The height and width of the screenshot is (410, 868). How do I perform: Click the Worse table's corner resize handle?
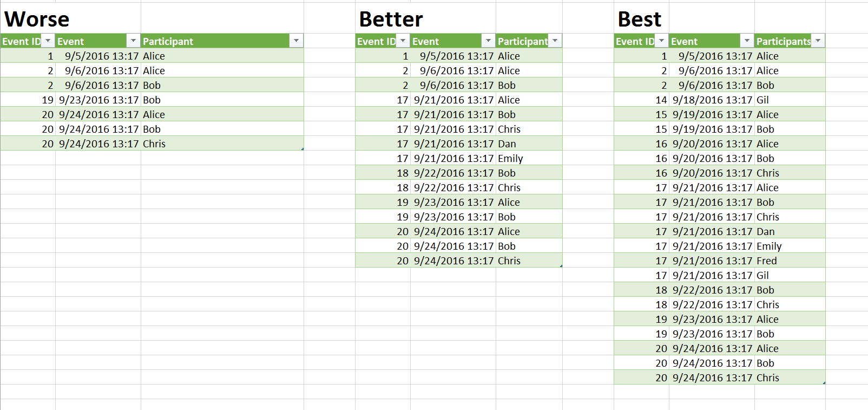coord(303,149)
